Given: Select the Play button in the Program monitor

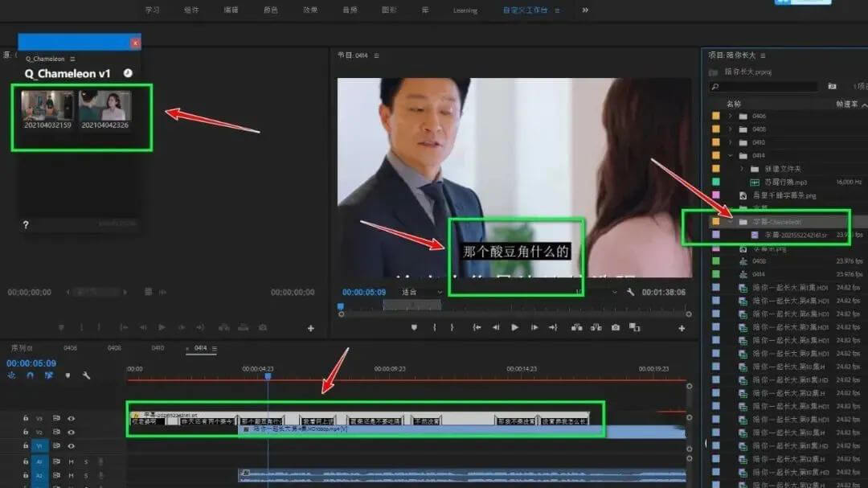Looking at the screenshot, I should [515, 326].
